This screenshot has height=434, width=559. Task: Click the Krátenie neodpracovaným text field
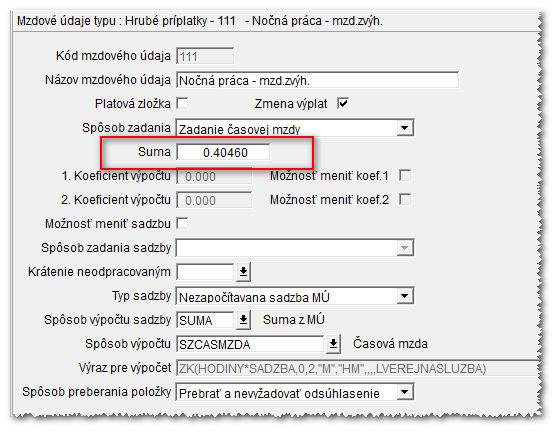click(x=206, y=272)
